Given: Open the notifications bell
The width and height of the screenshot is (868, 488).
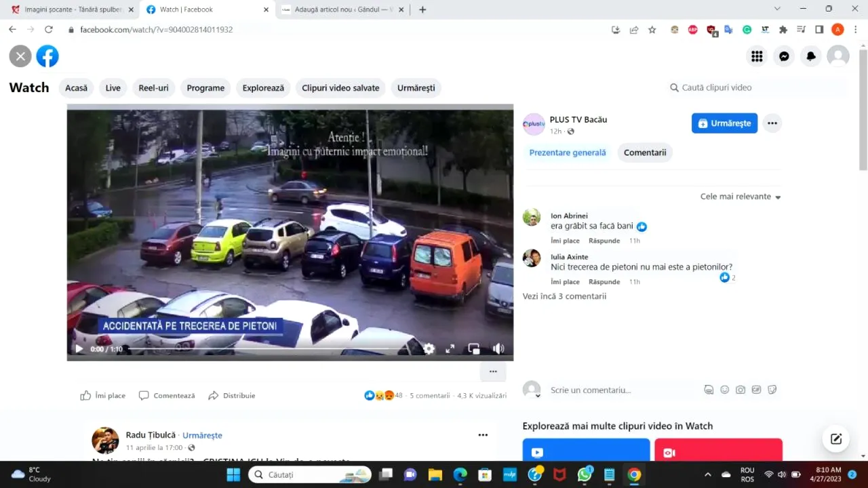Looking at the screenshot, I should point(811,56).
